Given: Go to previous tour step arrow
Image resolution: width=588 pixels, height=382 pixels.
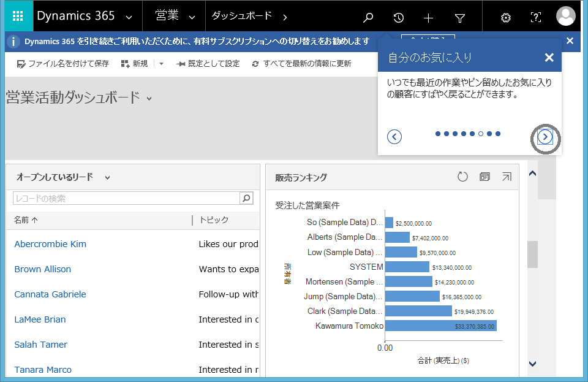Looking at the screenshot, I should [394, 137].
